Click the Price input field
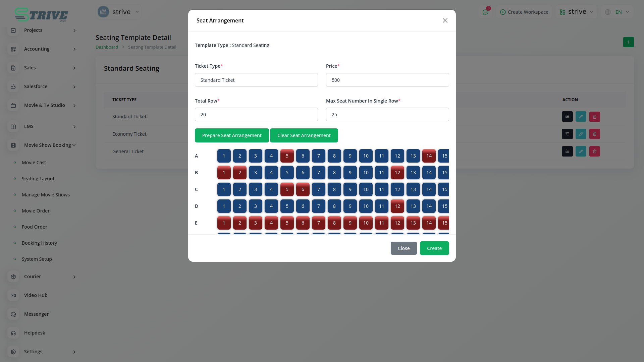The height and width of the screenshot is (362, 644). click(x=387, y=80)
